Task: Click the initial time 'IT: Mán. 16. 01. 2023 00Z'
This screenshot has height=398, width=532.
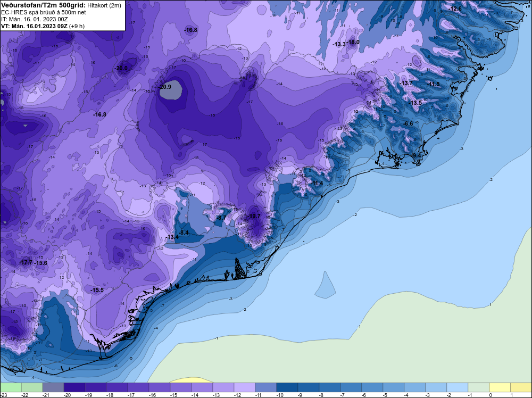Action: pos(34,19)
